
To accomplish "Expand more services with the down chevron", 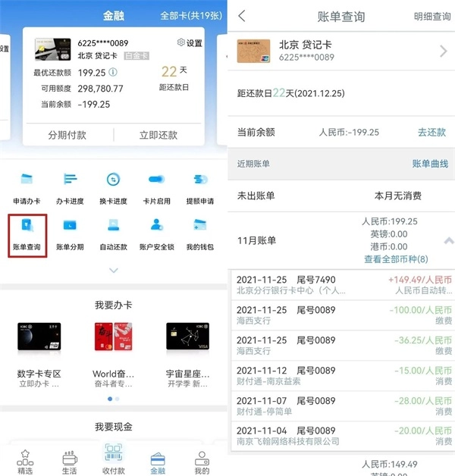I will (114, 270).
